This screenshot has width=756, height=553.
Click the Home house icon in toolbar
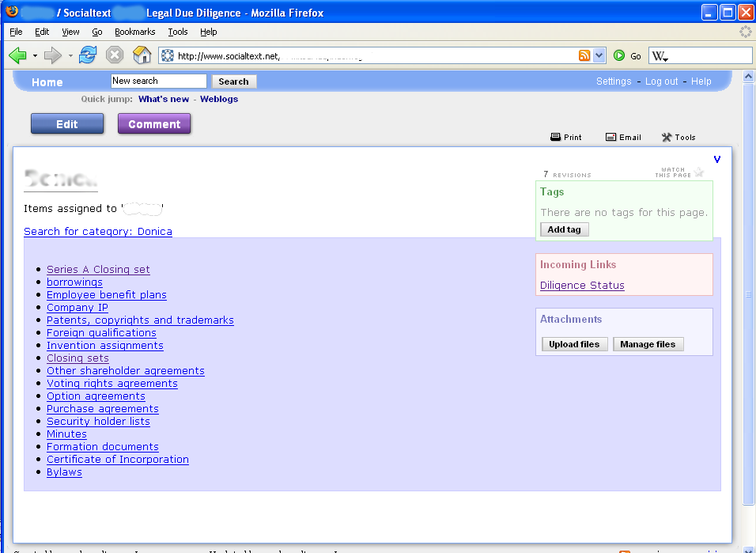142,55
